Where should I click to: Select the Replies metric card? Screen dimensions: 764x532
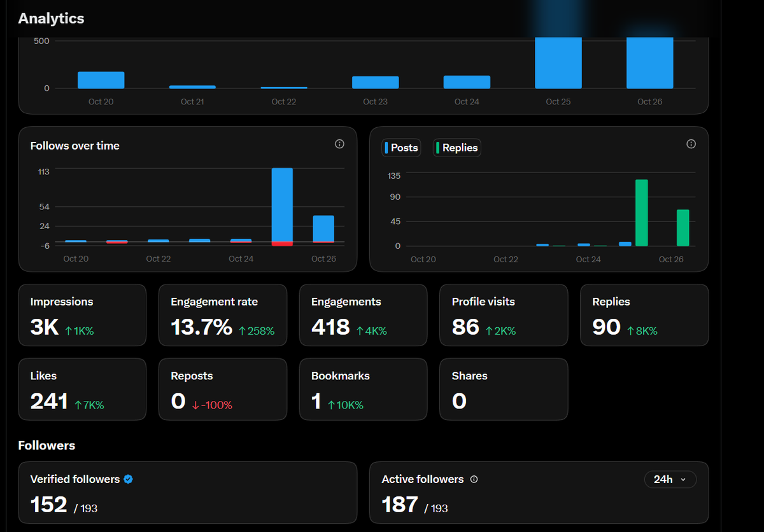tap(644, 315)
